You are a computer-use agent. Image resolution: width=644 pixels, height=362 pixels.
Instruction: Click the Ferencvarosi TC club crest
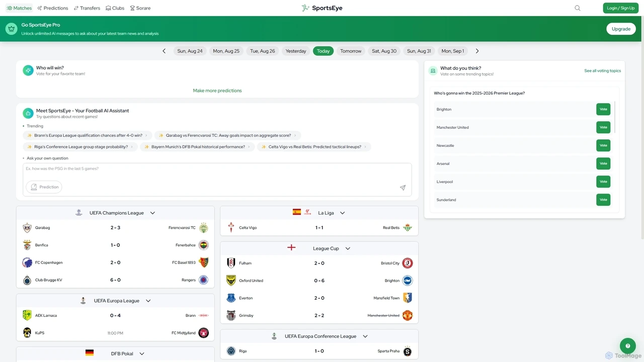tap(204, 228)
